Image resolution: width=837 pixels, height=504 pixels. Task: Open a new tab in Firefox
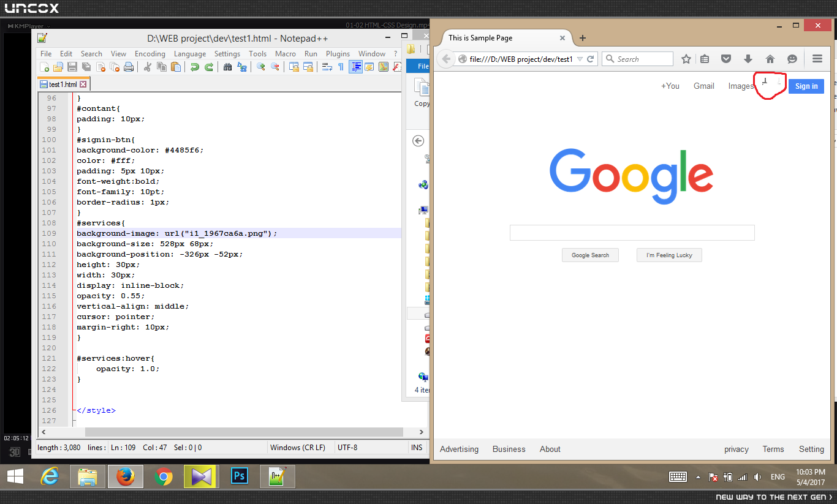click(x=583, y=38)
